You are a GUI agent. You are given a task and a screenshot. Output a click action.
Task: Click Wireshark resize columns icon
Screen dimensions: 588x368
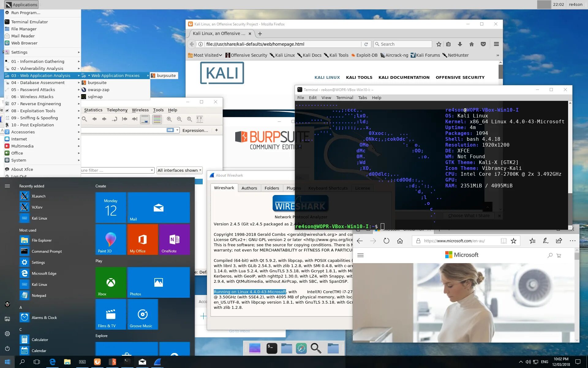point(200,119)
